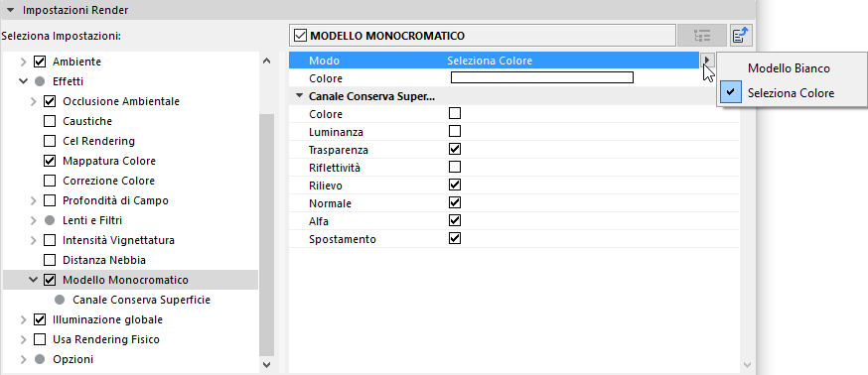Enable the Riflettività channel checkbox

pyautogui.click(x=455, y=167)
